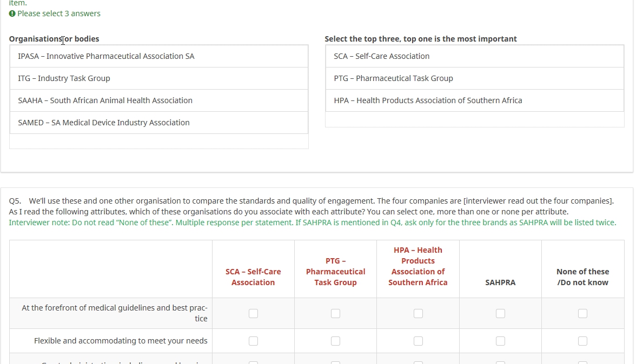Click the exclamation icon beside select 3 answers
This screenshot has height=364, width=643.
pyautogui.click(x=12, y=14)
